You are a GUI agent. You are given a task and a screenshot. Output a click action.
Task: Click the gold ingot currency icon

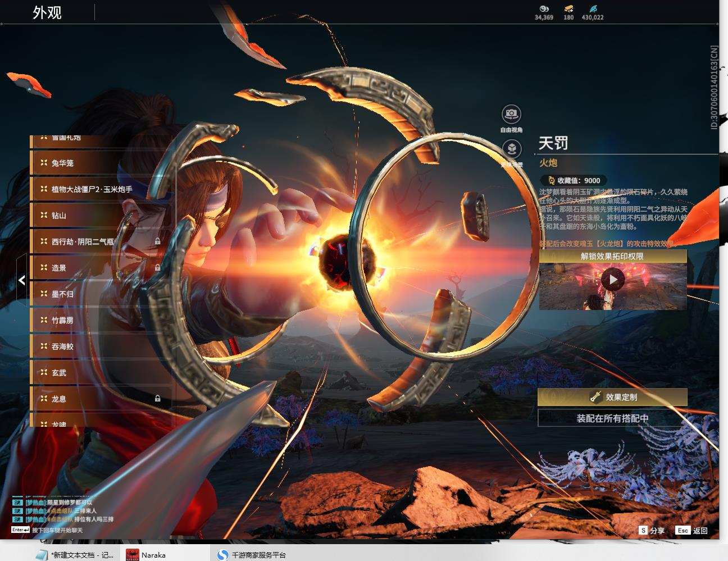568,9
